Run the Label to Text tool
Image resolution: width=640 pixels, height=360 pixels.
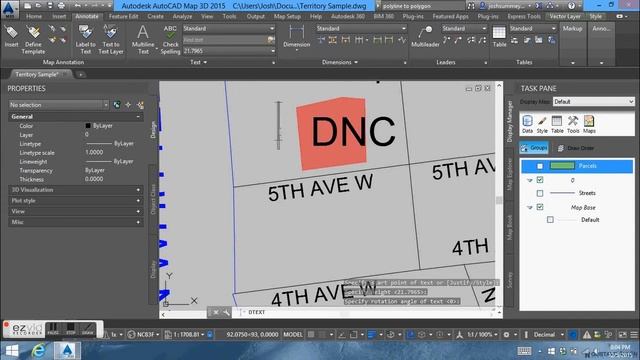85,40
